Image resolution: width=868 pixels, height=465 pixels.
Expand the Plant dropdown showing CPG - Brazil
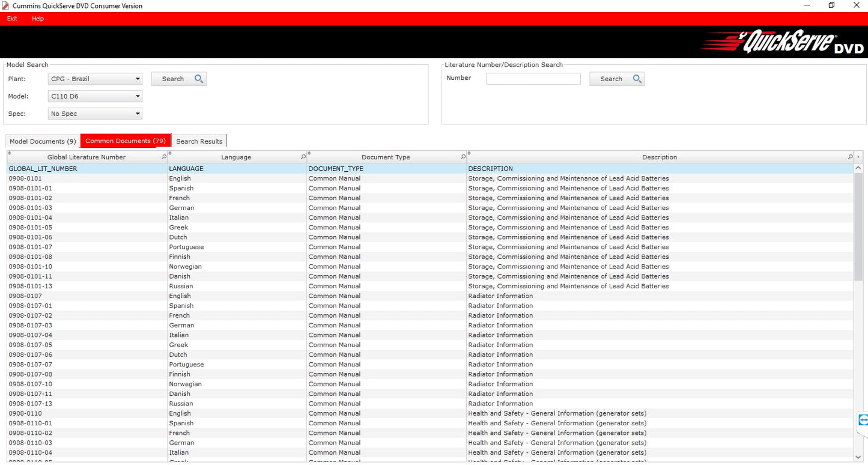[x=138, y=79]
